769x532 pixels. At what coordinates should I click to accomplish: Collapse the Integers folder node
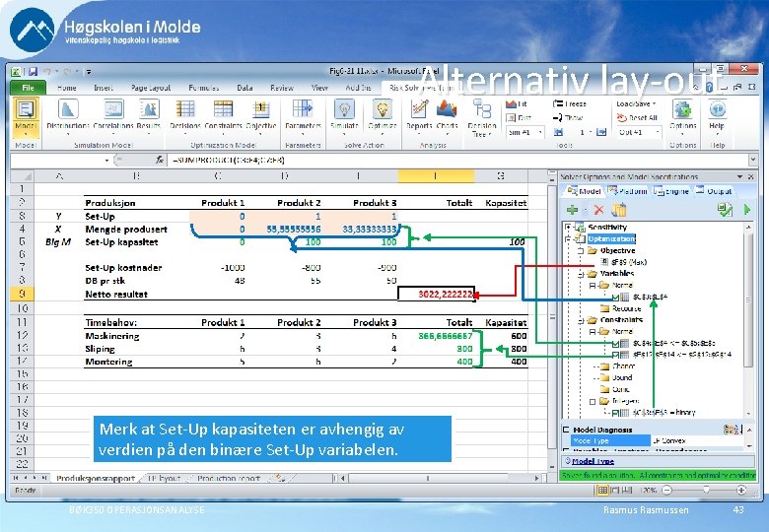point(593,401)
